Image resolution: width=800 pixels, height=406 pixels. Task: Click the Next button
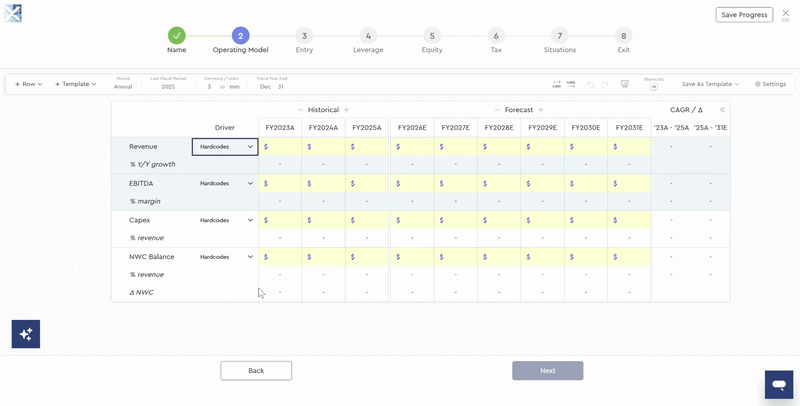point(547,371)
